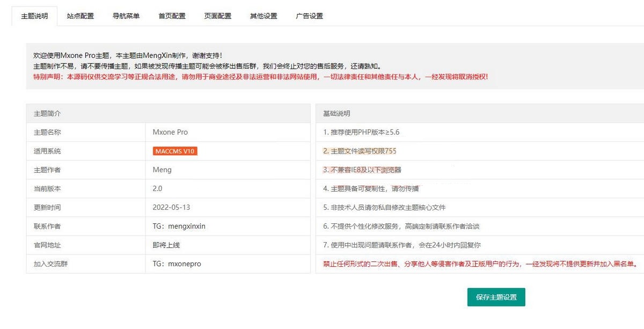Click the 官网地址 label cell
The image size is (644, 329).
tap(86, 245)
